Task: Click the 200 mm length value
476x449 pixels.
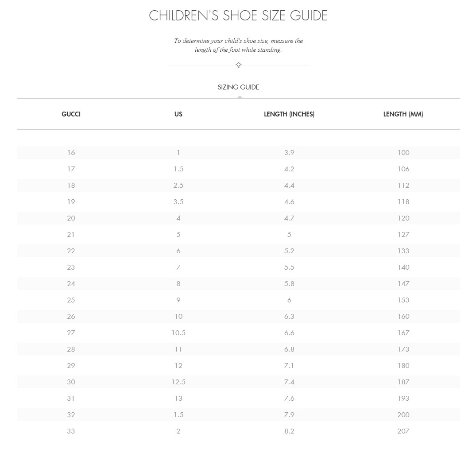Action: [403, 415]
